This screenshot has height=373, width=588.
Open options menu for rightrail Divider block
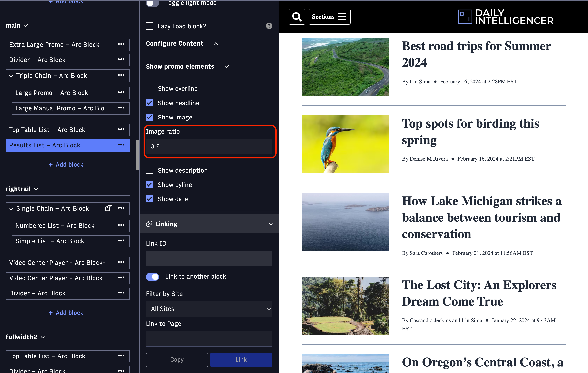pos(121,293)
